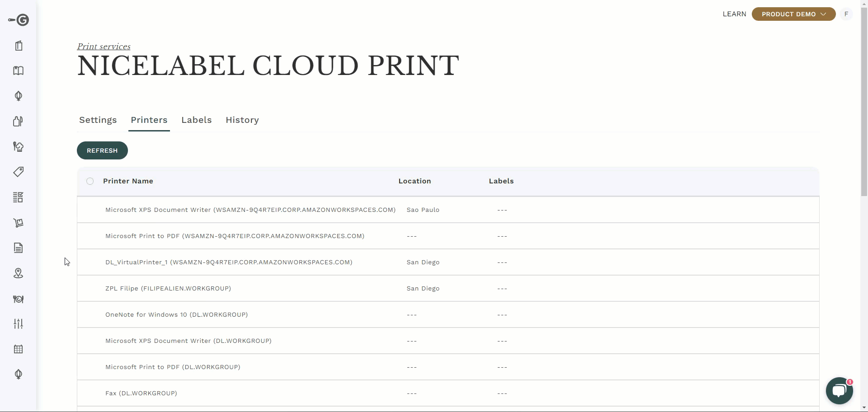The height and width of the screenshot is (412, 868).
Task: Open the bottle icon in sidebar
Action: click(x=18, y=121)
